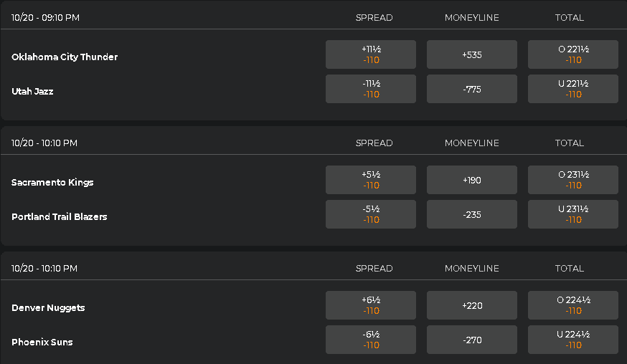Select Oklahoma City Thunder +11½ spread bet
The width and height of the screenshot is (627, 364).
[371, 54]
